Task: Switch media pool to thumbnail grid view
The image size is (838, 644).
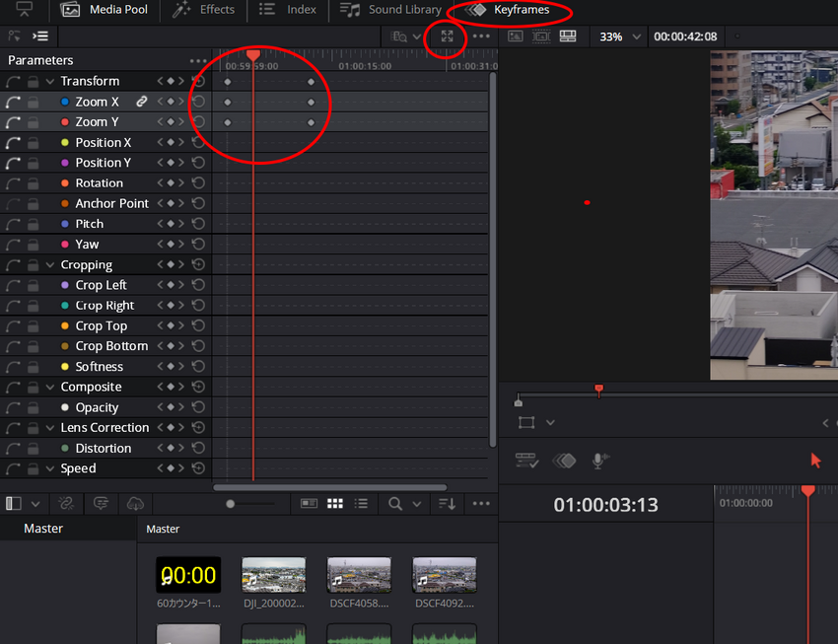Action: (x=335, y=504)
